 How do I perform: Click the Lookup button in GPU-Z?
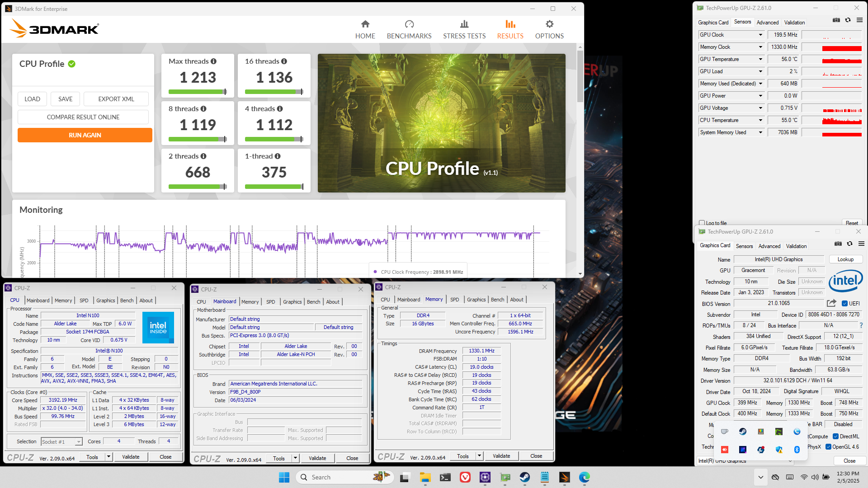click(845, 259)
